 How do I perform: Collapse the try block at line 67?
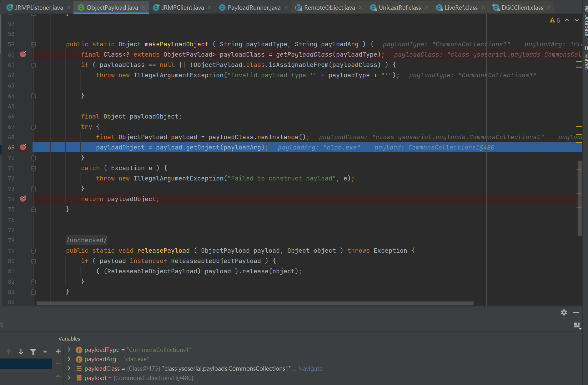tap(33, 127)
